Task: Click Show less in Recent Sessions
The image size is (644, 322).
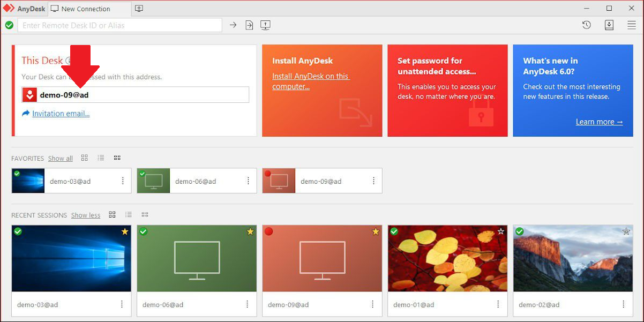Action: pos(86,215)
